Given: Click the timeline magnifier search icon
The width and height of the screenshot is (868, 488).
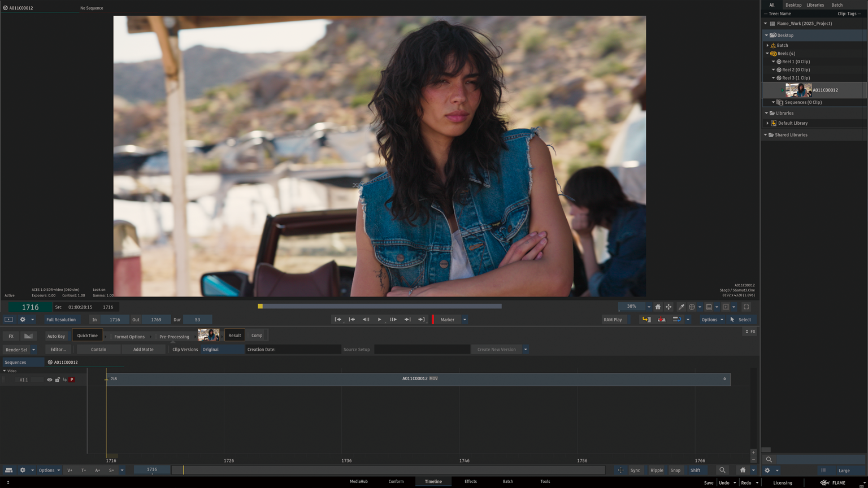Looking at the screenshot, I should click(722, 470).
